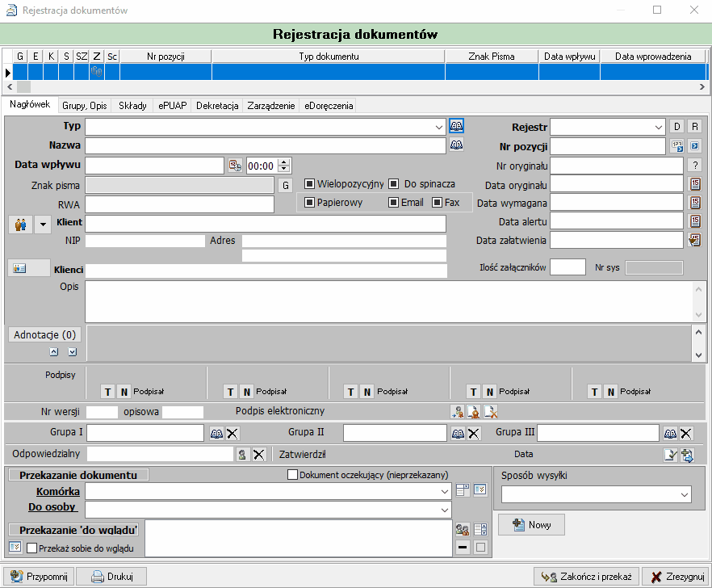Open calendar for Data wymagana
This screenshot has width=712, height=588.
coord(695,202)
